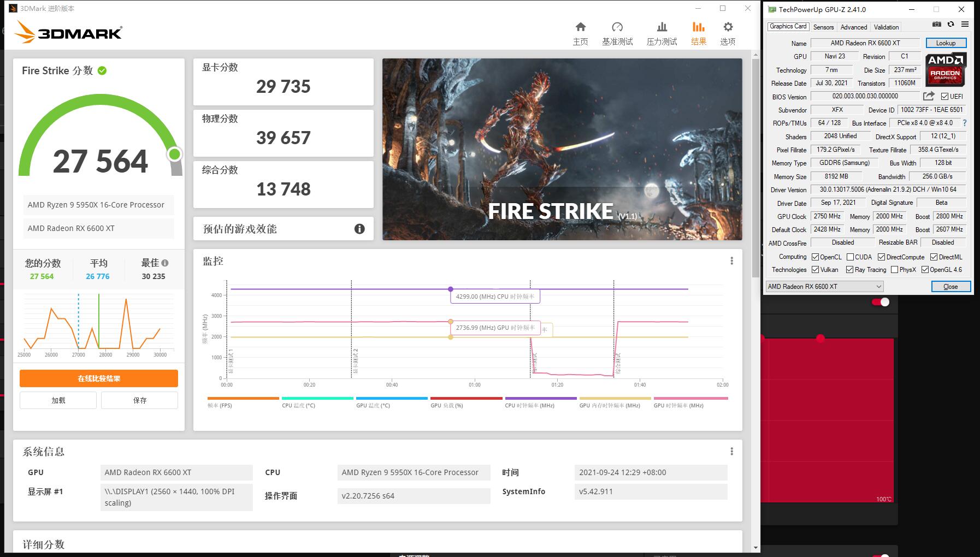This screenshot has width=980, height=557.
Task: Click the AMD Radeon Graphics logo in GPU-Z
Action: (945, 69)
